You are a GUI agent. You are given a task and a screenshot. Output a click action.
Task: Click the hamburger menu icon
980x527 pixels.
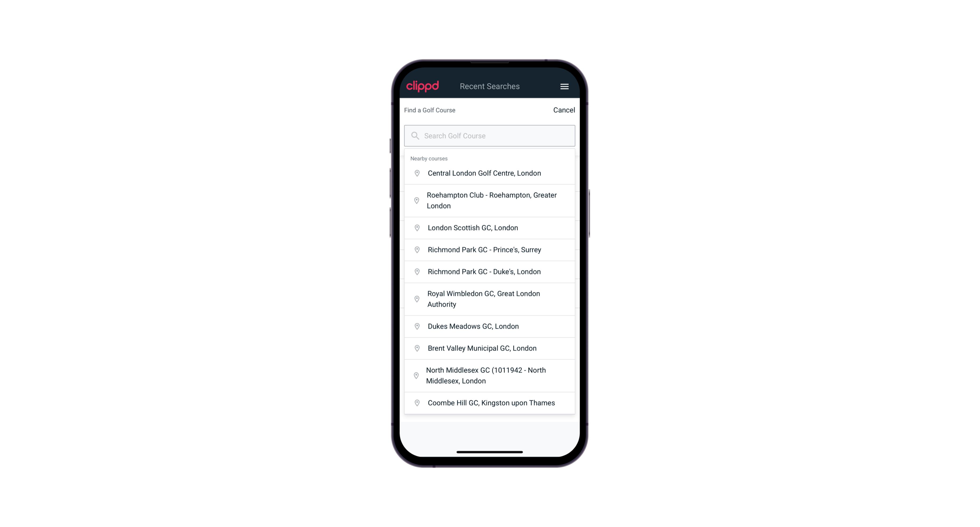(564, 86)
